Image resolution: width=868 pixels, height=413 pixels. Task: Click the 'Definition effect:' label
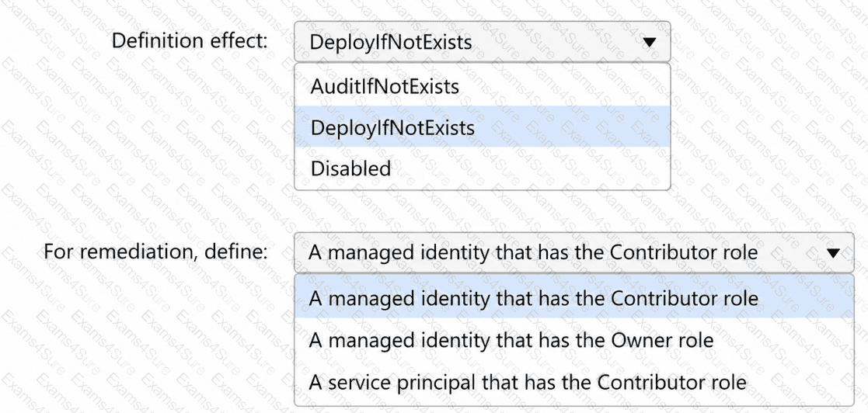click(x=190, y=40)
